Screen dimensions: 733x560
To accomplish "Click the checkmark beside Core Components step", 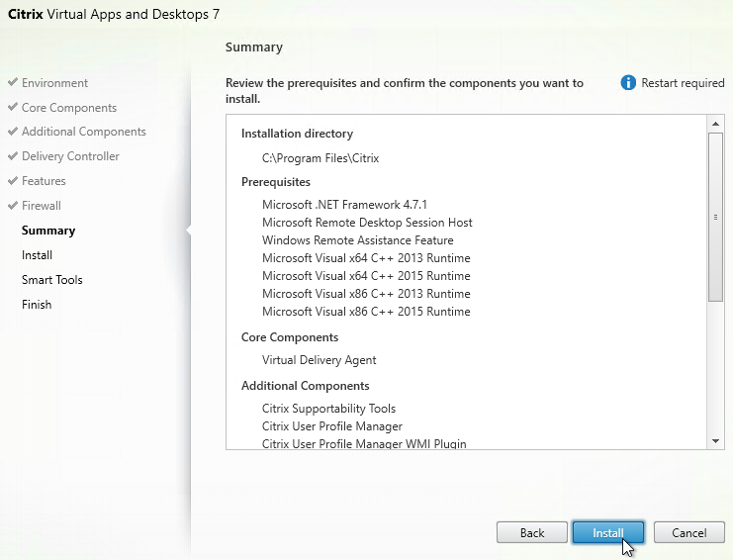I will click(x=13, y=107).
